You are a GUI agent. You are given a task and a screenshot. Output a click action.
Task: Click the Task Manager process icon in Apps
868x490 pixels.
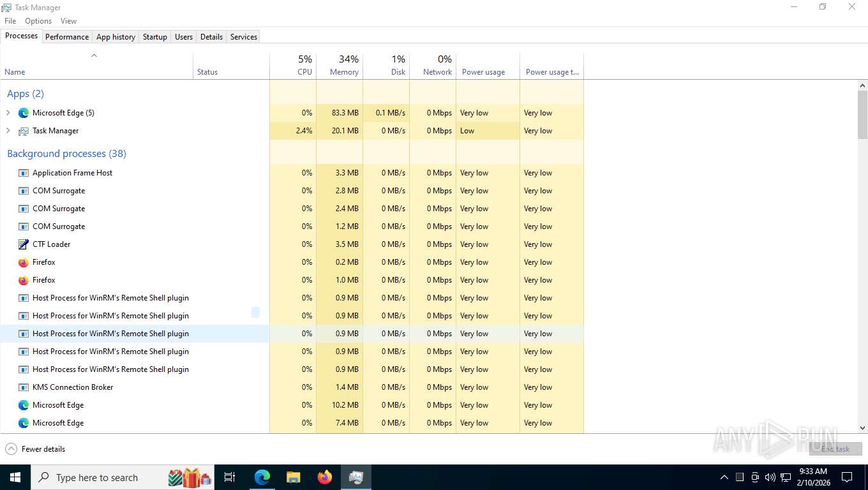tap(24, 131)
